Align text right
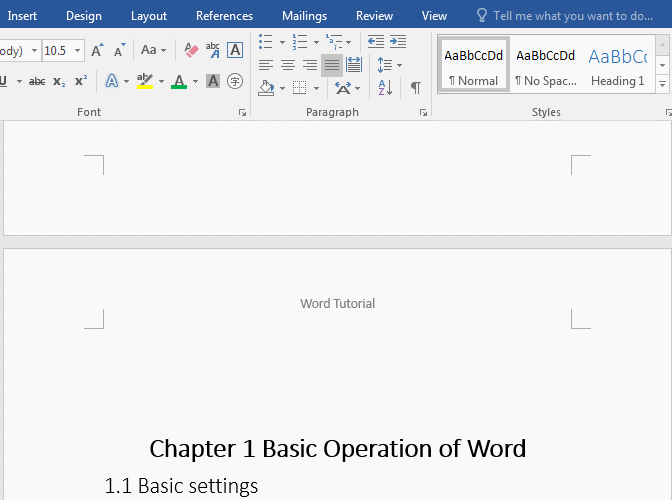Viewport: 672px width, 500px height. coord(310,65)
